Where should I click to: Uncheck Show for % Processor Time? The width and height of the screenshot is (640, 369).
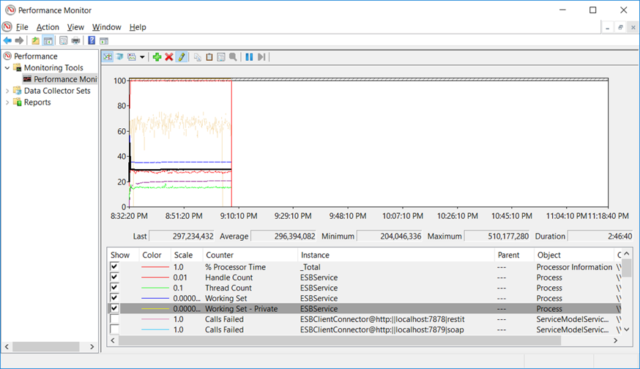114,267
